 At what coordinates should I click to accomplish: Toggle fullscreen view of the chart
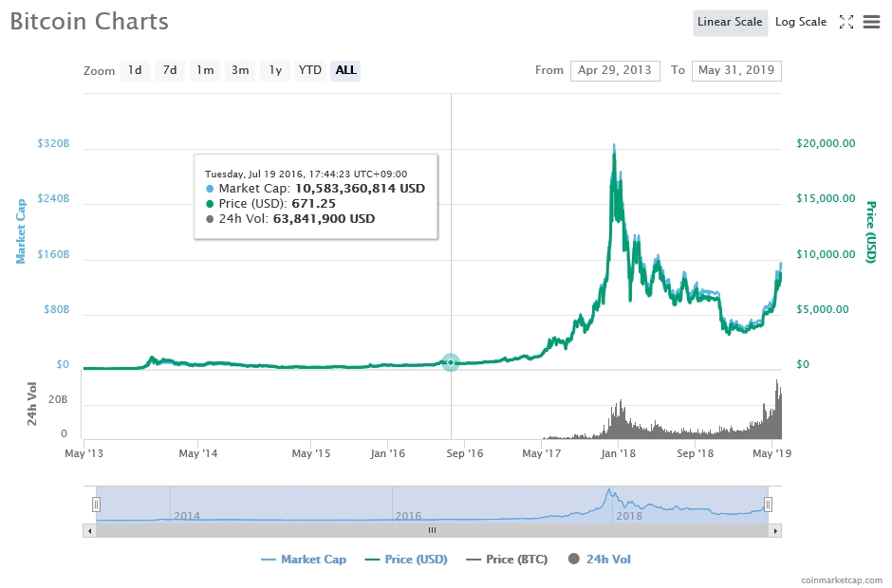coord(846,22)
